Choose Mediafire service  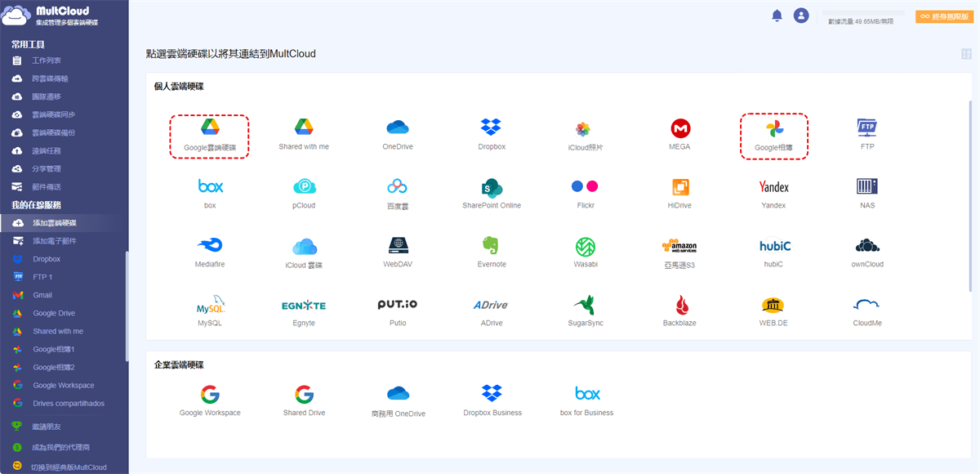click(210, 253)
